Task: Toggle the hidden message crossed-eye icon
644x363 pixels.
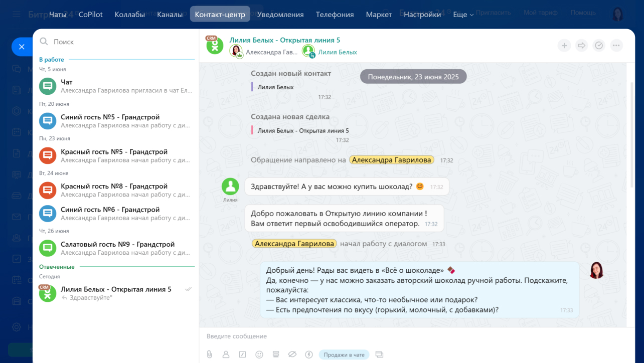Action: 292,354
